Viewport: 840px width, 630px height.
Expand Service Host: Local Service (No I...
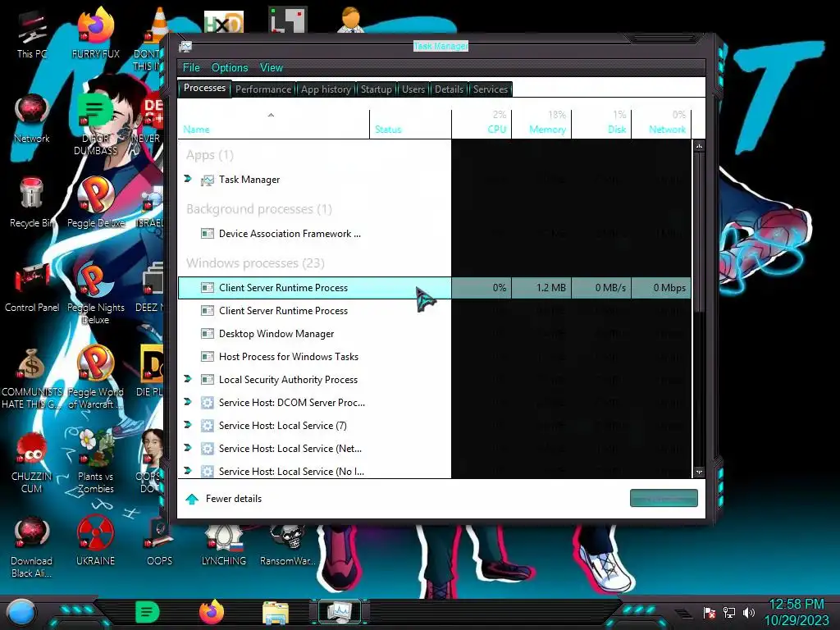188,471
